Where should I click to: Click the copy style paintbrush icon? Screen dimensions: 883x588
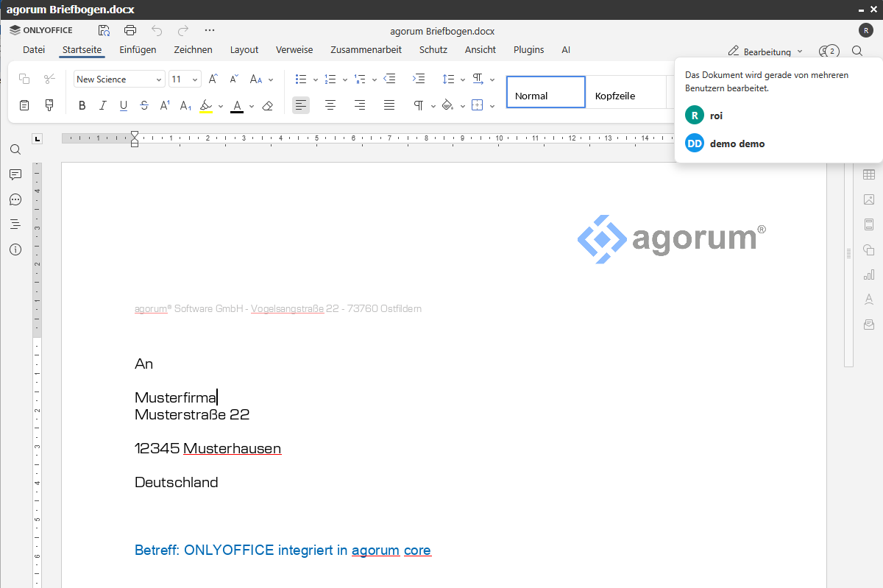pos(49,105)
